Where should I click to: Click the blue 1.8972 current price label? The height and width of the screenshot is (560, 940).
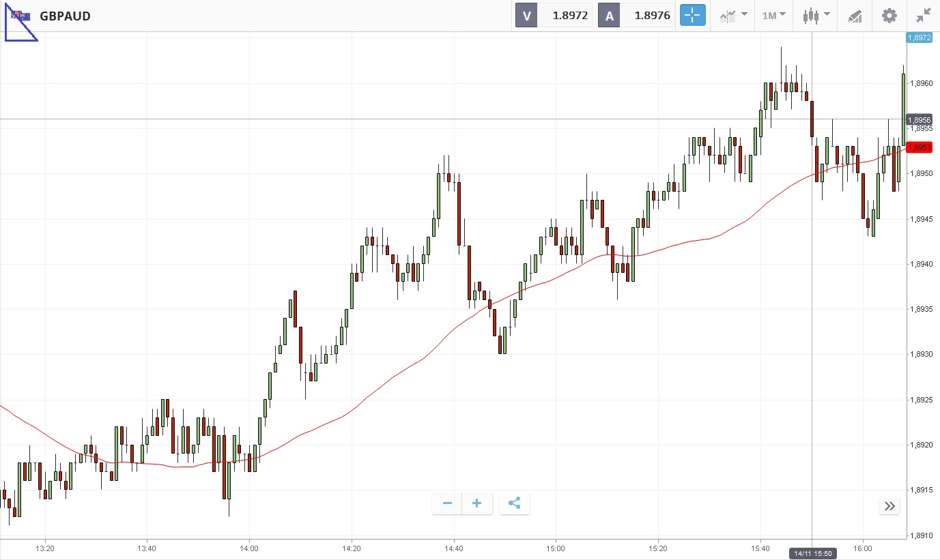(x=920, y=38)
